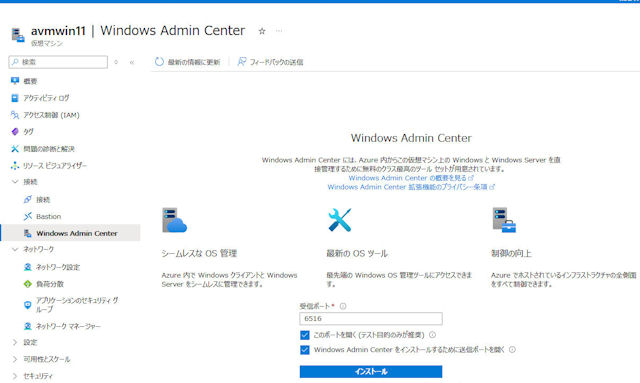Collapse the sidebar with double-chevron icon
This screenshot has height=383, width=640.
click(132, 62)
